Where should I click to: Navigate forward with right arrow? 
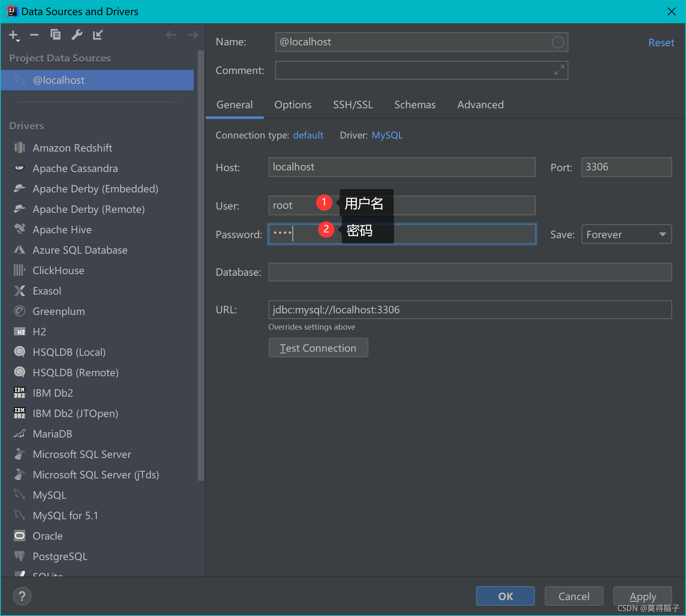click(x=193, y=35)
